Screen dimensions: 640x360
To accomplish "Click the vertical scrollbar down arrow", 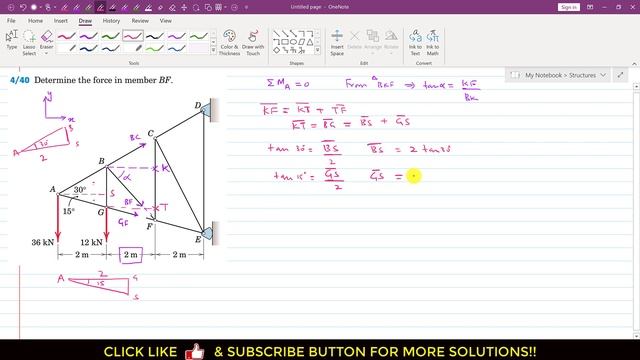I will [636, 336].
